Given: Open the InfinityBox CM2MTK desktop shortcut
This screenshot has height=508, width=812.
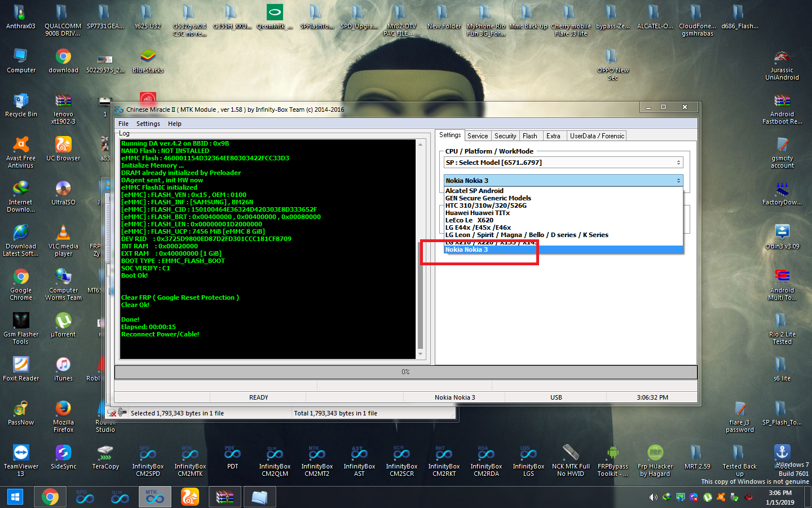Looking at the screenshot, I should (190, 460).
